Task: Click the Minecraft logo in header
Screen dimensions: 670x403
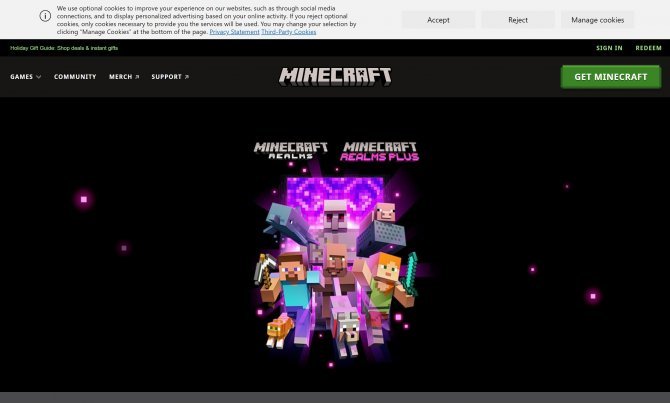Action: tap(335, 76)
